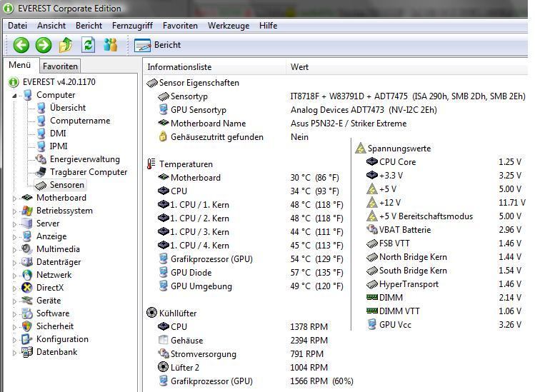
Task: Expand the Datenbank tree node
Action: [14, 353]
